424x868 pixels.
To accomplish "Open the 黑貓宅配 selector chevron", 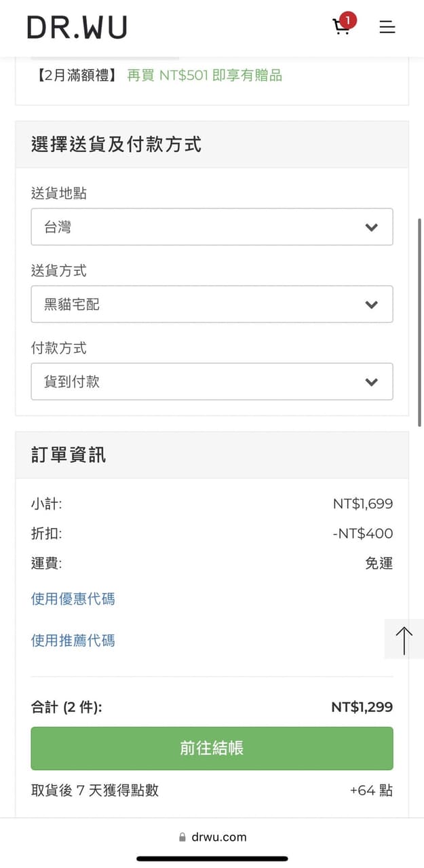I will point(372,305).
